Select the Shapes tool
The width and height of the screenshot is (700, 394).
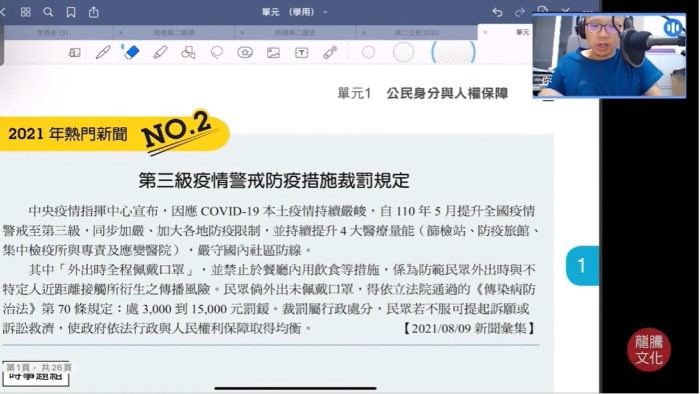tap(188, 52)
